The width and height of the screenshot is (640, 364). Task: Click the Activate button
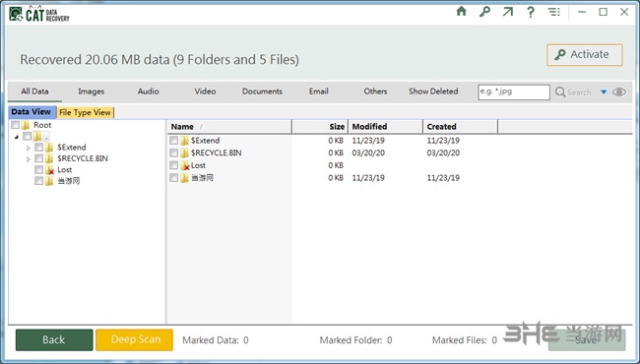585,55
